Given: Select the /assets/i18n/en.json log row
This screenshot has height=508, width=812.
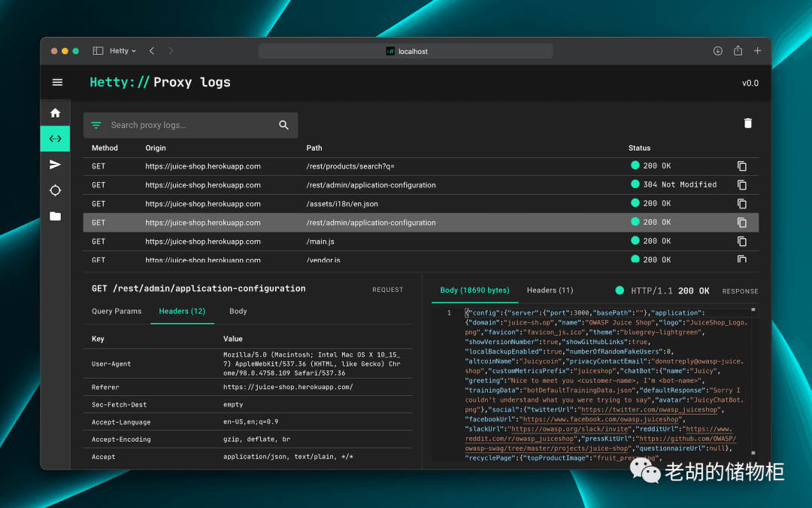Looking at the screenshot, I should [x=421, y=204].
